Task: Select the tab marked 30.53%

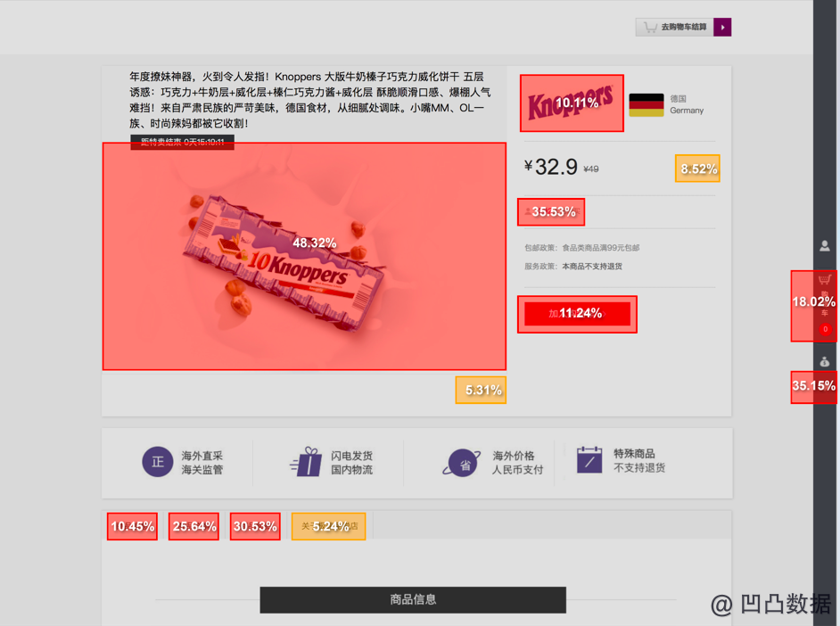Action: [x=256, y=526]
